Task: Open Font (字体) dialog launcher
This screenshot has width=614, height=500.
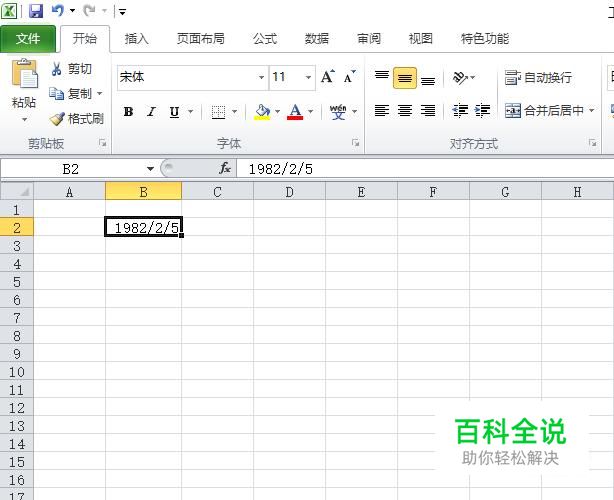Action: pyautogui.click(x=356, y=143)
